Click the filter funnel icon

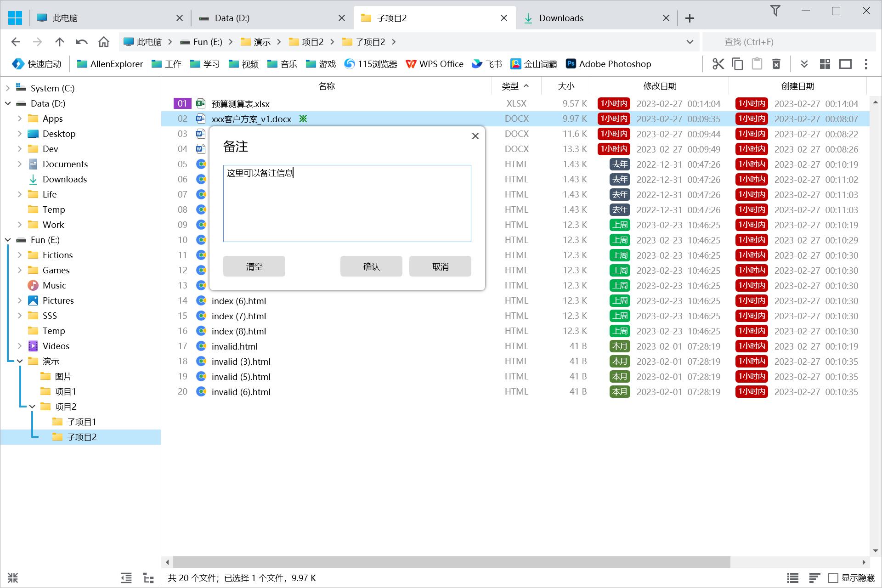coord(775,11)
